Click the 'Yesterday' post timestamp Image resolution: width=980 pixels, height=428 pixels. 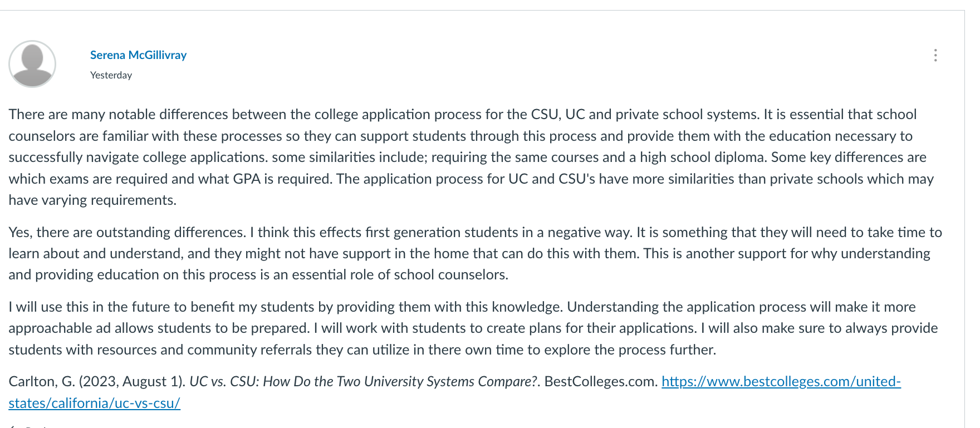111,75
